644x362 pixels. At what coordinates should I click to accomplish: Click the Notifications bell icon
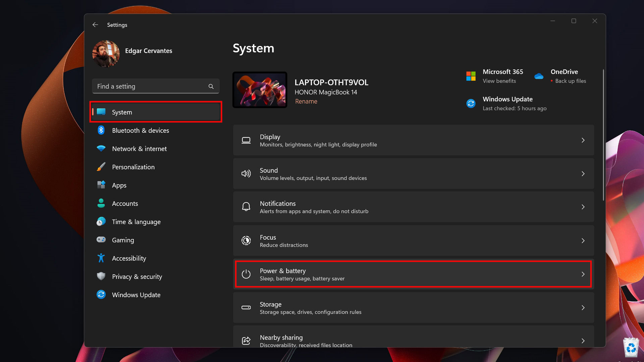tap(246, 207)
